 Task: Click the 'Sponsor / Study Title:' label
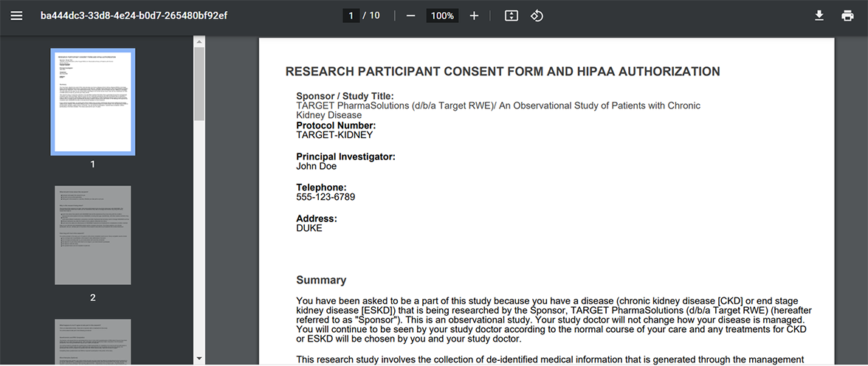click(345, 97)
